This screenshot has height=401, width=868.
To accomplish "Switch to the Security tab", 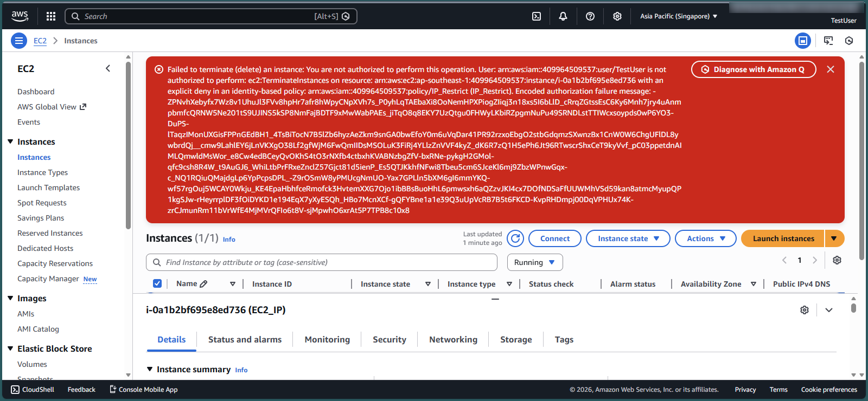I will click(390, 339).
